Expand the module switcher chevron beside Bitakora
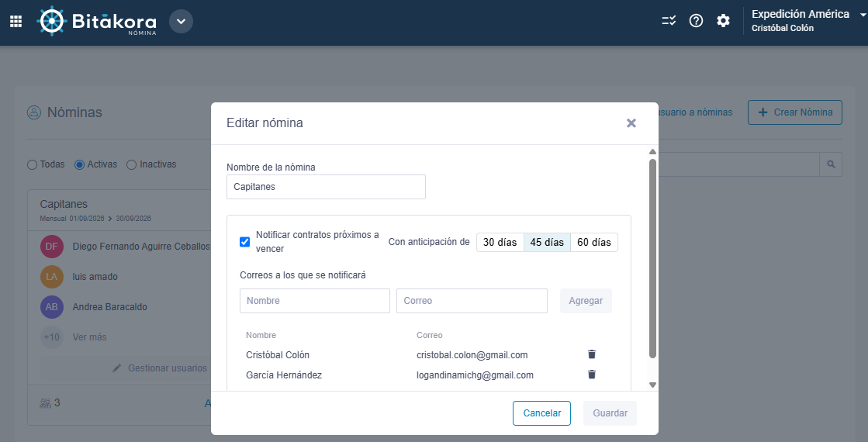The image size is (868, 442). [x=181, y=22]
